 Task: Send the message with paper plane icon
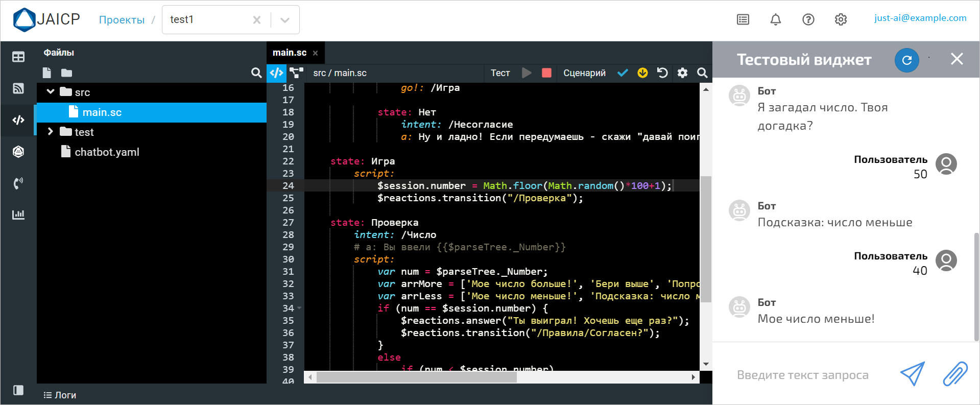[x=912, y=374]
